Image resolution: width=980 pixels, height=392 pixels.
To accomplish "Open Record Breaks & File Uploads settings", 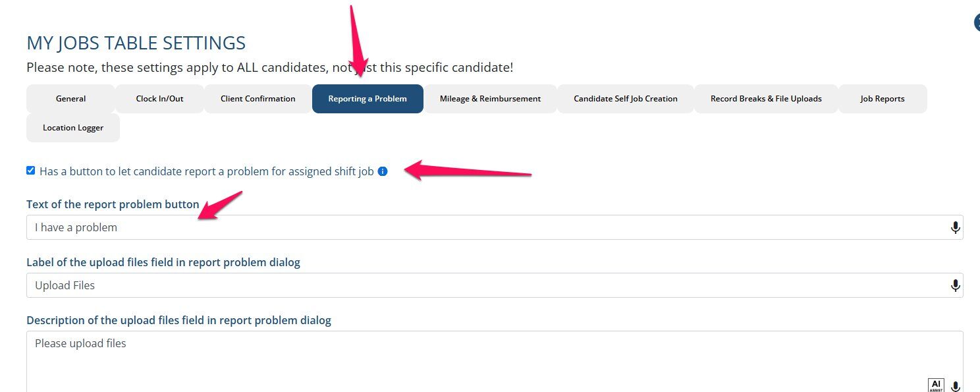I will [765, 98].
